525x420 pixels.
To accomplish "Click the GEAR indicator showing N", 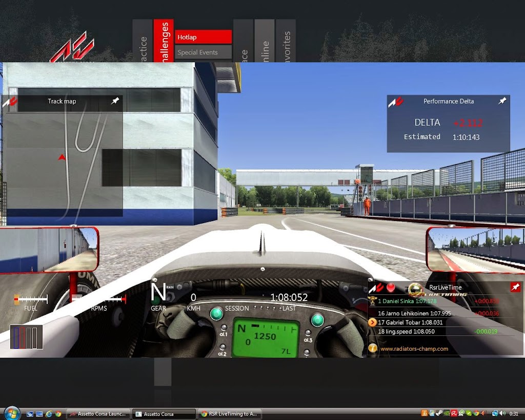I will click(158, 292).
